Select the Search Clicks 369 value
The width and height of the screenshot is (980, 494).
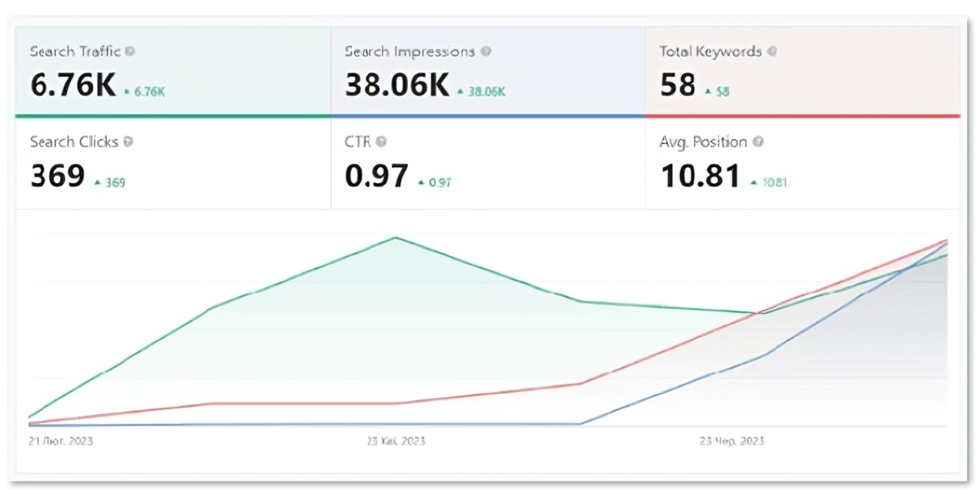tap(58, 175)
